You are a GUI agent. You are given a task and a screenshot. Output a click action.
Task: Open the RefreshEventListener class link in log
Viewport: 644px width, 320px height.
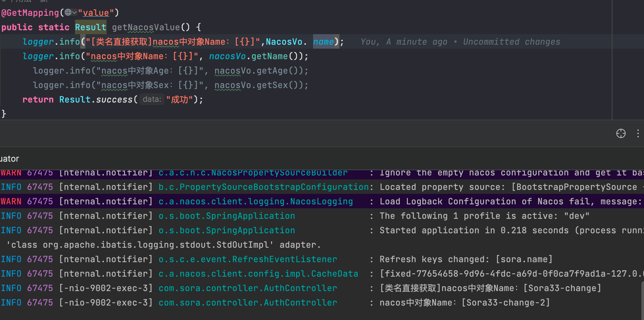[x=248, y=259]
